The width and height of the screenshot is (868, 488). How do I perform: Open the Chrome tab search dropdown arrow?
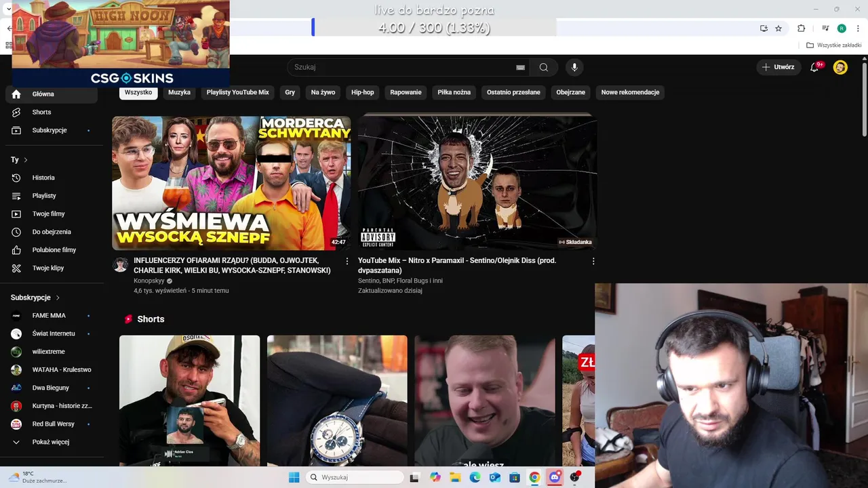pyautogui.click(x=8, y=9)
